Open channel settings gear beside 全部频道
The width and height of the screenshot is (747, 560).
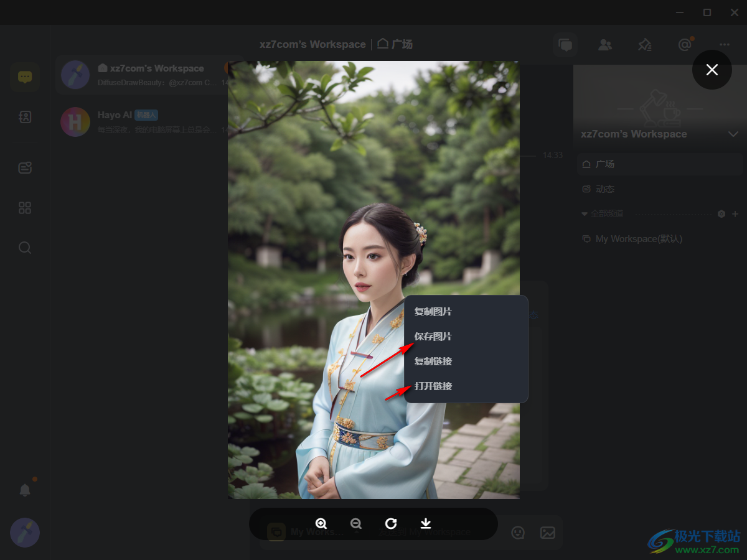[721, 214]
